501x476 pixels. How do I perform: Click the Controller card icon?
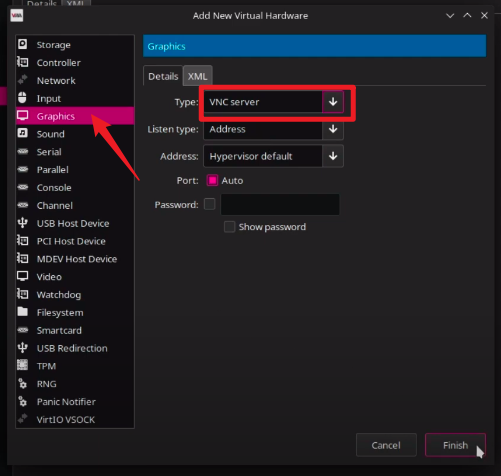tap(23, 62)
